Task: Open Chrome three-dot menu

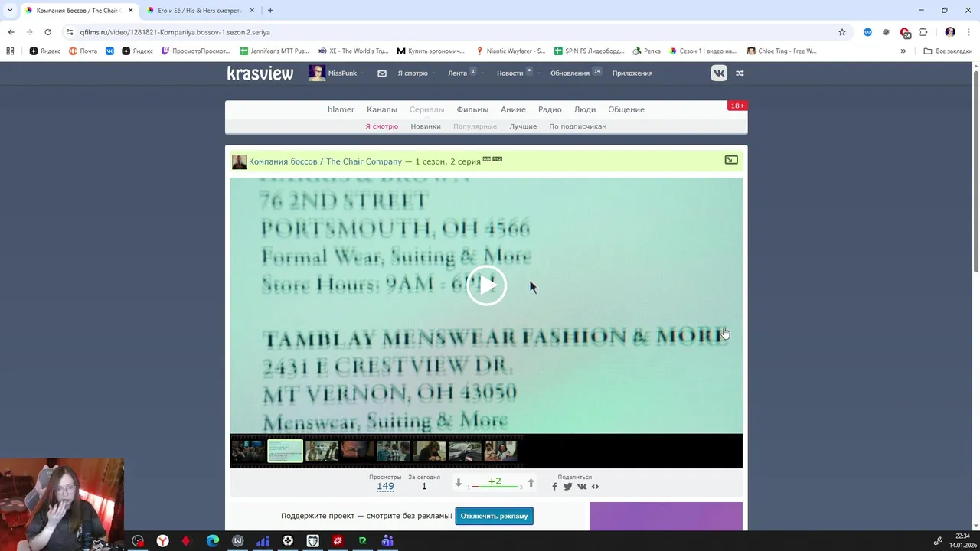Action: coord(969,32)
